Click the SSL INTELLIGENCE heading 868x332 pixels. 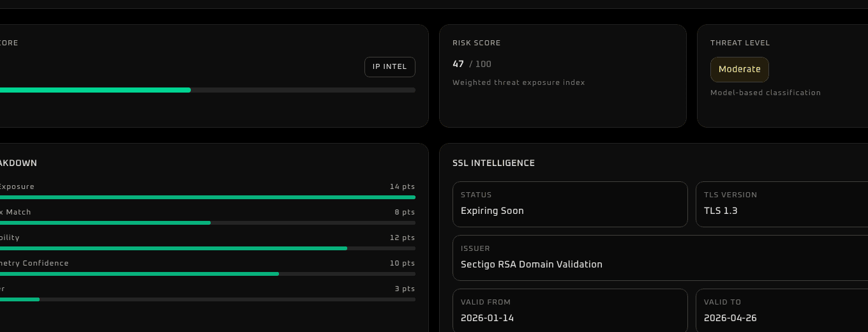[494, 163]
